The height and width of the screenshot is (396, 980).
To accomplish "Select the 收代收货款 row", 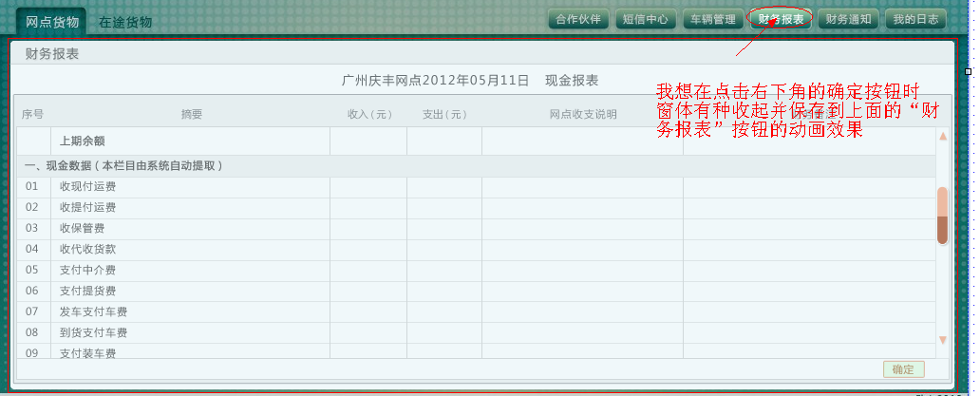I will point(477,249).
